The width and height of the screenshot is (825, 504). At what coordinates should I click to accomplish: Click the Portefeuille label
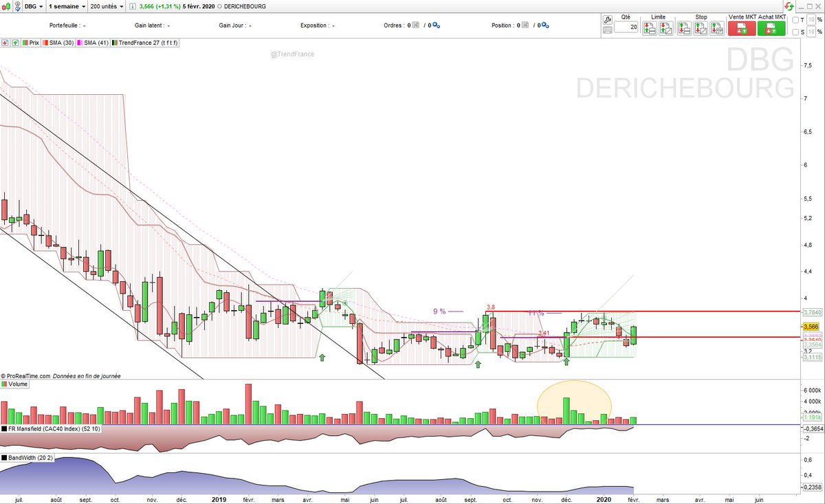click(65, 25)
